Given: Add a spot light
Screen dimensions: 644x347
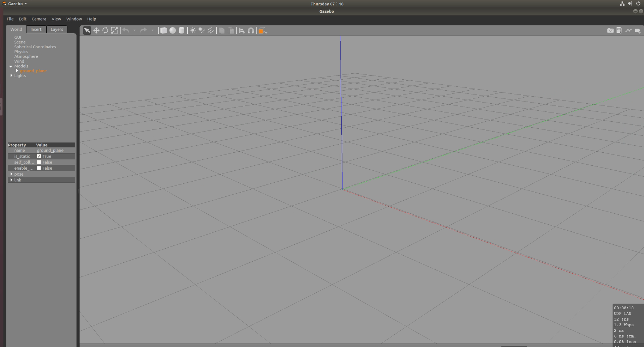Looking at the screenshot, I should point(202,31).
